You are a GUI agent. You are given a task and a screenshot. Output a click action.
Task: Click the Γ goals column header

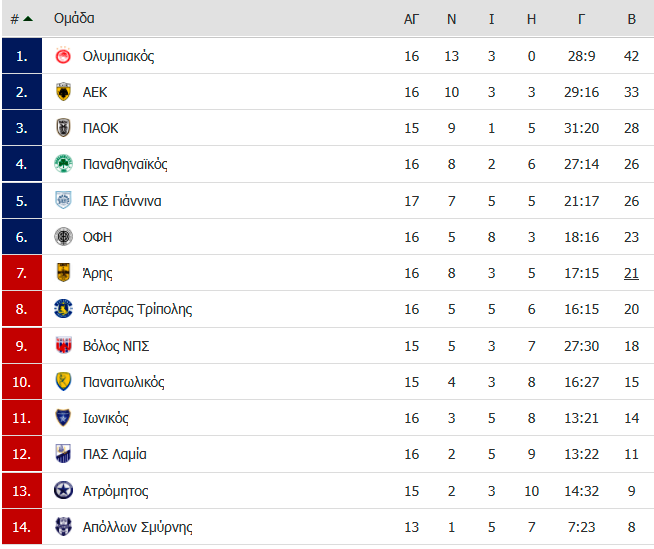pos(581,19)
